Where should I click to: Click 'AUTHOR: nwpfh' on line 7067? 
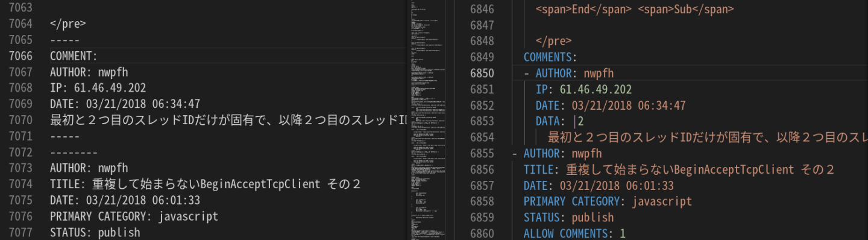click(x=89, y=72)
